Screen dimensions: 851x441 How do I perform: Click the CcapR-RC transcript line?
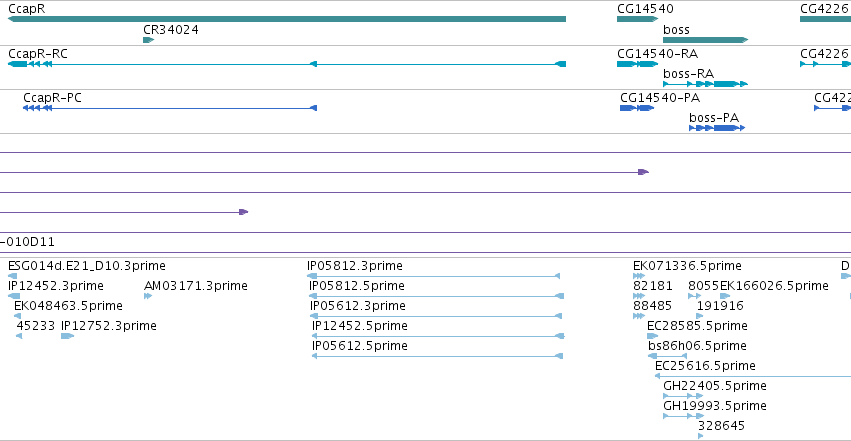pyautogui.click(x=287, y=64)
